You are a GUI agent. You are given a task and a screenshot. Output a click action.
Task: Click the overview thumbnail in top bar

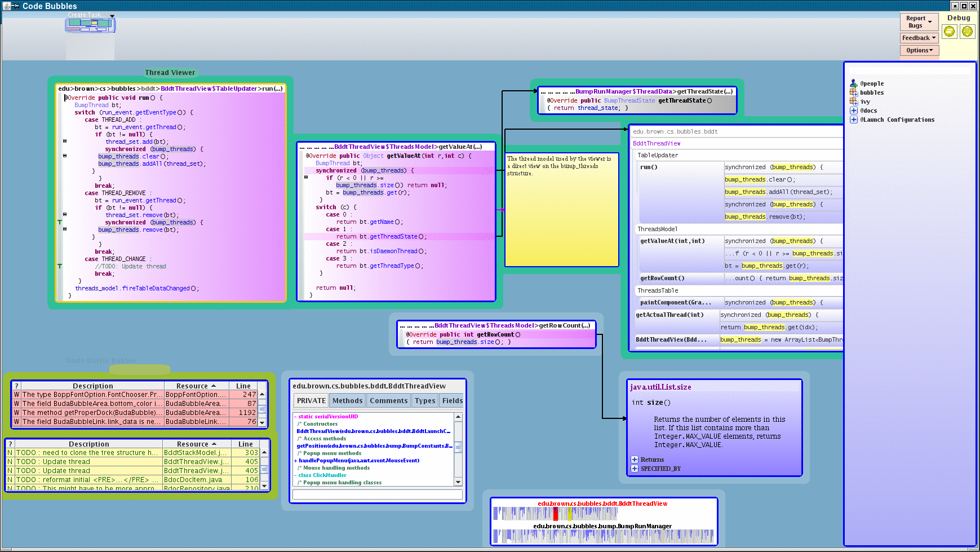pyautogui.click(x=90, y=25)
